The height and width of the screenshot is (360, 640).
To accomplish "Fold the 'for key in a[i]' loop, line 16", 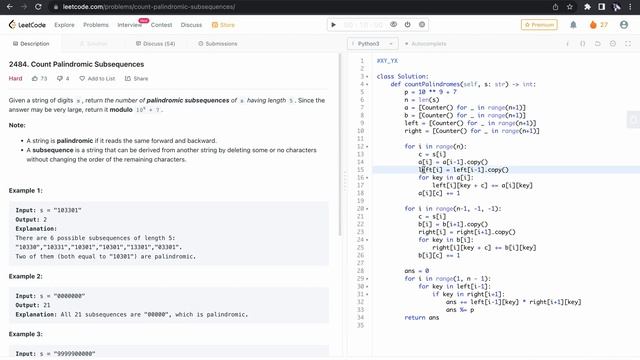I will pyautogui.click(x=367, y=178).
